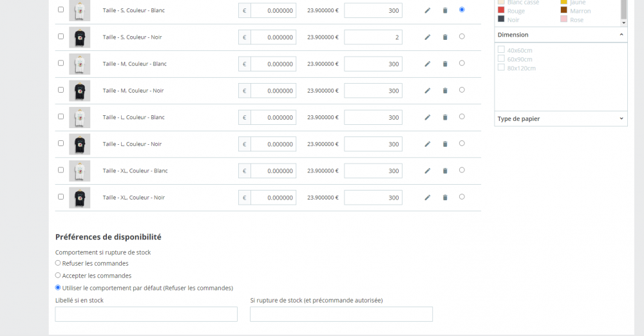
Task: Expand the Type de papier section
Action: tap(621, 118)
